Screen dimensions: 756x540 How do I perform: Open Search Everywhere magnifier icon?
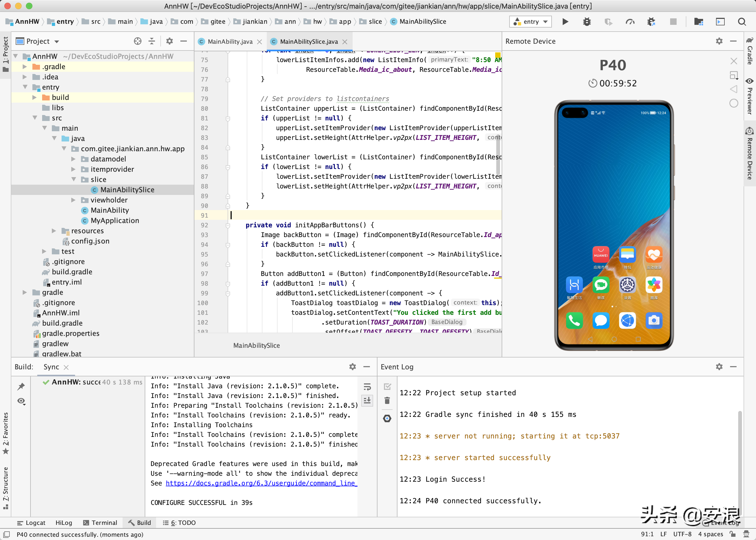tap(742, 22)
